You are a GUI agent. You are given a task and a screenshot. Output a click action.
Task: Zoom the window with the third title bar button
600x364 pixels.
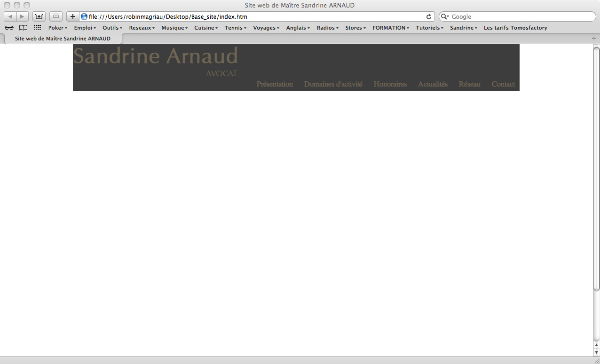coord(27,5)
